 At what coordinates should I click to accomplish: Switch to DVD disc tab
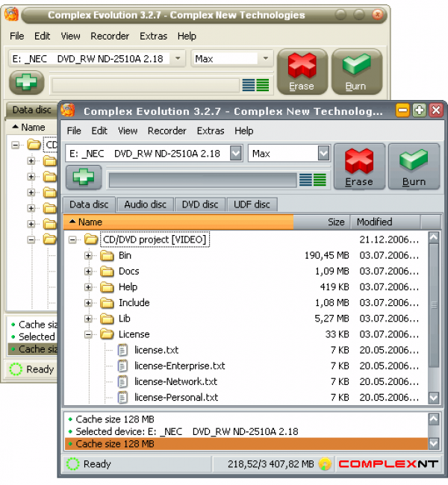200,204
